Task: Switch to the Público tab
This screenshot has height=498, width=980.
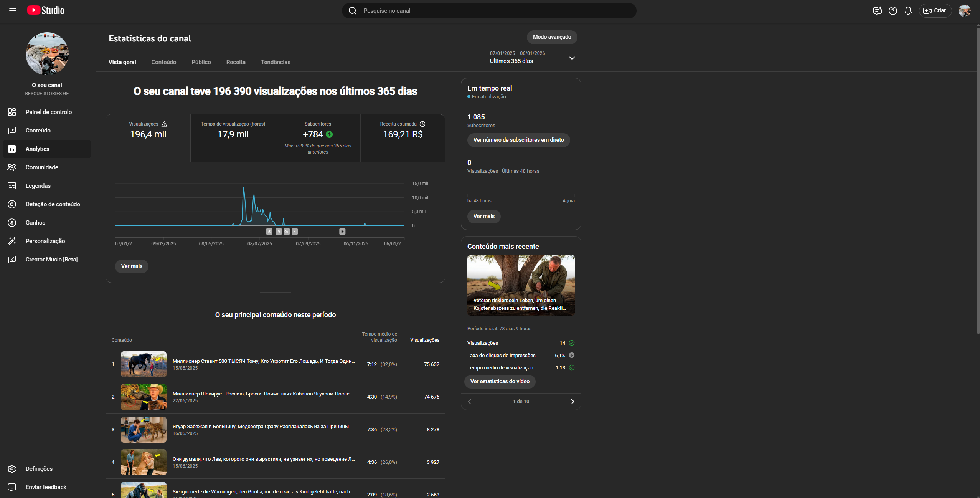Action: [x=201, y=62]
